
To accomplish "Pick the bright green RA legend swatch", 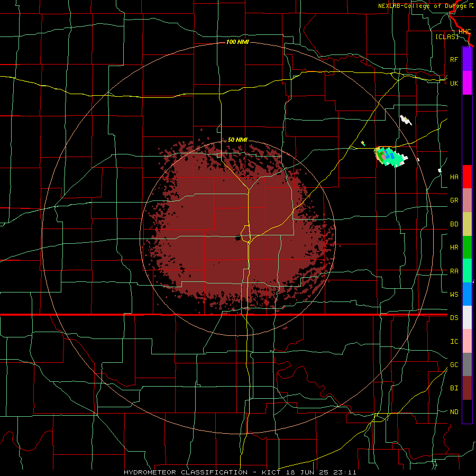I will point(467,271).
